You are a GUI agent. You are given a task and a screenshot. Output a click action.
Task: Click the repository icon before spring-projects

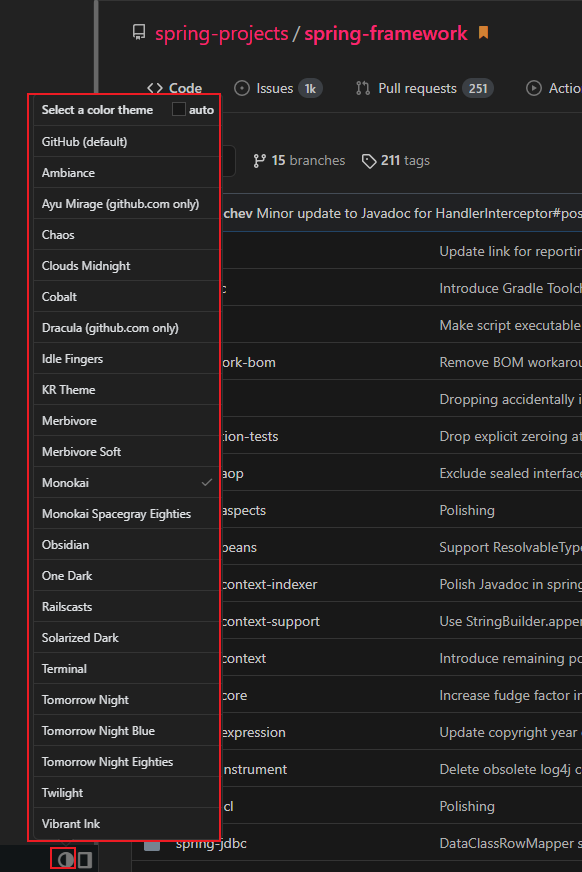[139, 33]
